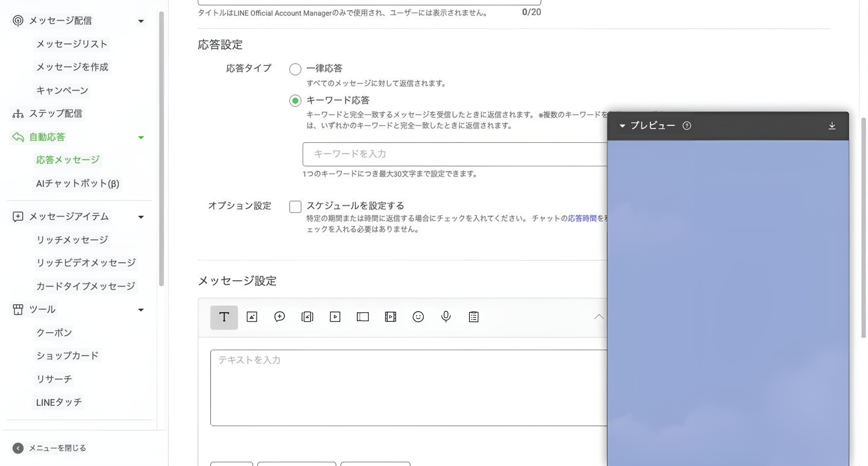Image resolution: width=868 pixels, height=466 pixels.
Task: Collapse the ツール menu arrow
Action: (x=141, y=310)
